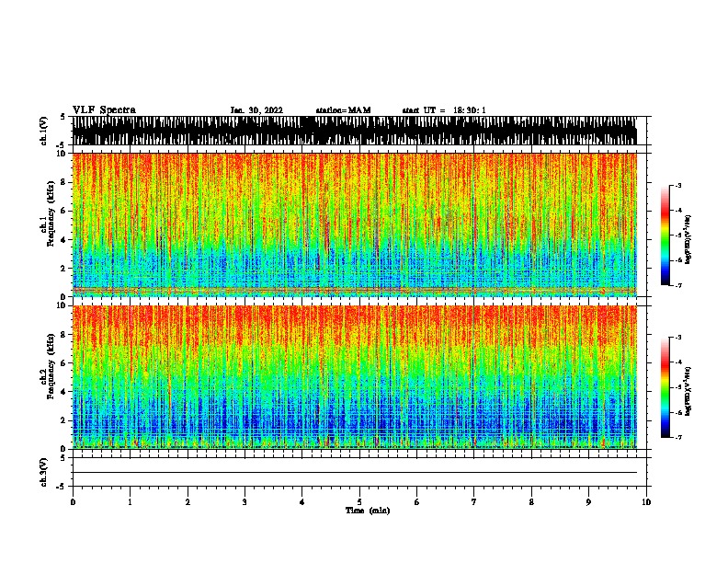Click the "-5" tick on ch.3(V) axis

coord(62,487)
